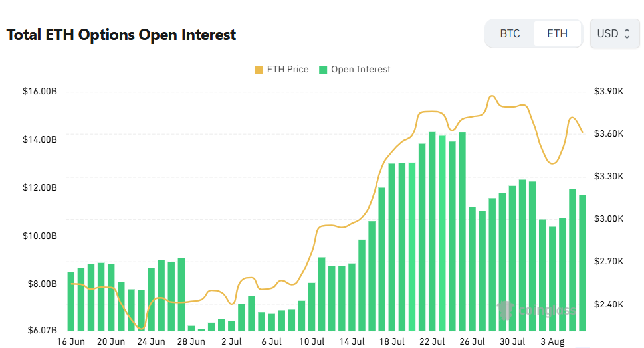644x348 pixels.
Task: Click the 22 Jul x-axis date label
Action: coord(432,341)
